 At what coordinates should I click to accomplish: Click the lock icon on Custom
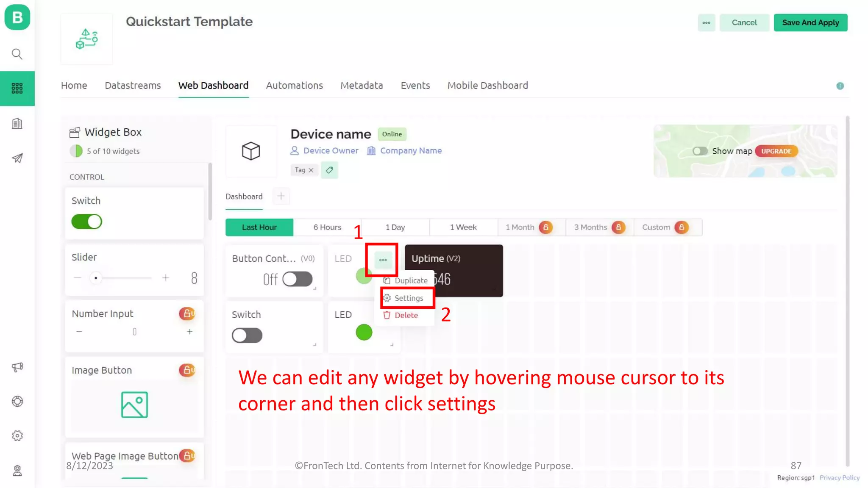click(x=682, y=227)
